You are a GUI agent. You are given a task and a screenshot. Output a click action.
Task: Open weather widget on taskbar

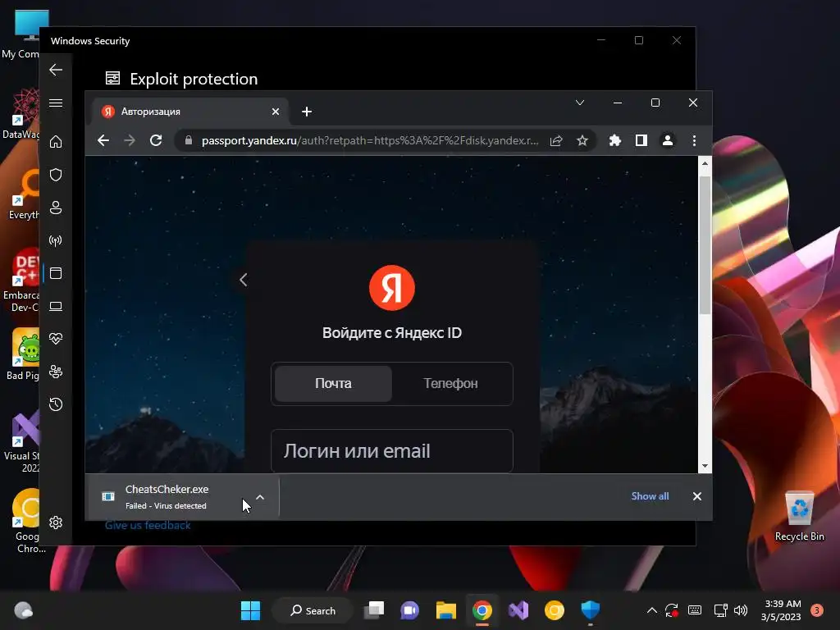click(x=23, y=610)
